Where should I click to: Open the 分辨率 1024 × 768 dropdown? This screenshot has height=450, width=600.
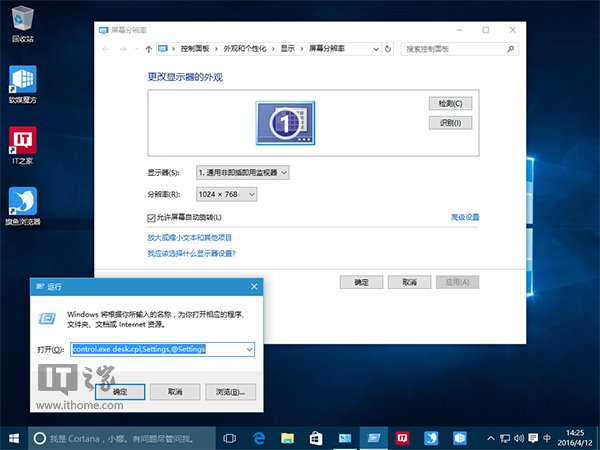[x=226, y=194]
